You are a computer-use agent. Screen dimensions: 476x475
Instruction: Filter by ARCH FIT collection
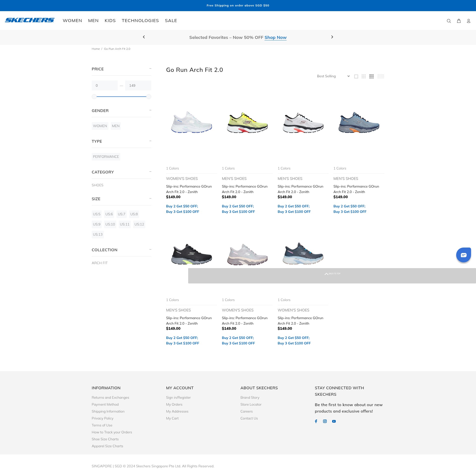point(100,263)
